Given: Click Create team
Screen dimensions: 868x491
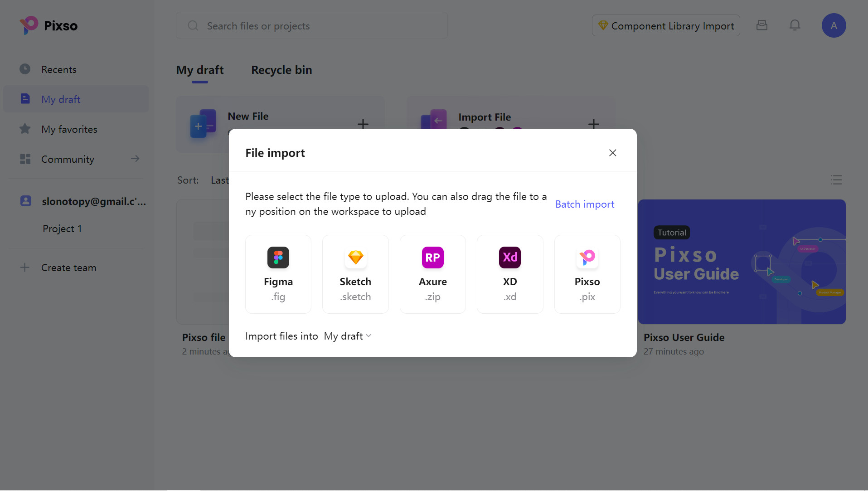Looking at the screenshot, I should [59, 267].
